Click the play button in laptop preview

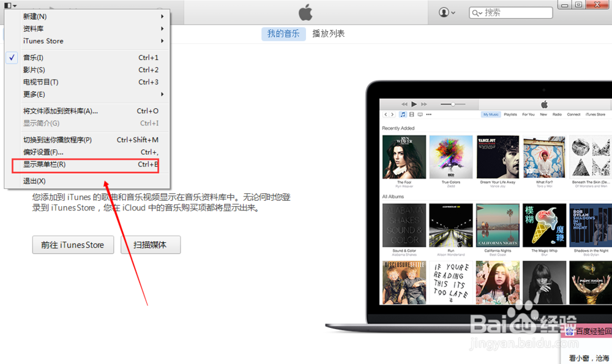[x=414, y=104]
